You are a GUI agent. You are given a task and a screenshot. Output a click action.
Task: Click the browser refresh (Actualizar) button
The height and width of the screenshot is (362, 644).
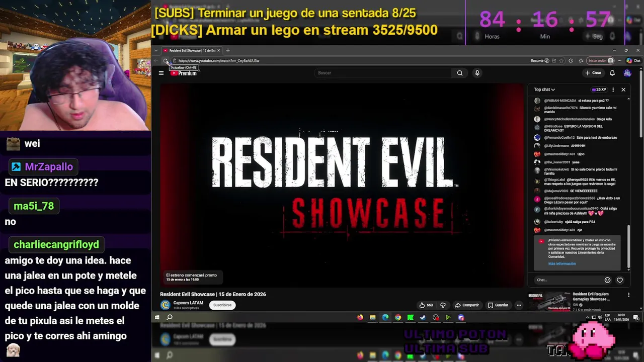pyautogui.click(x=166, y=61)
